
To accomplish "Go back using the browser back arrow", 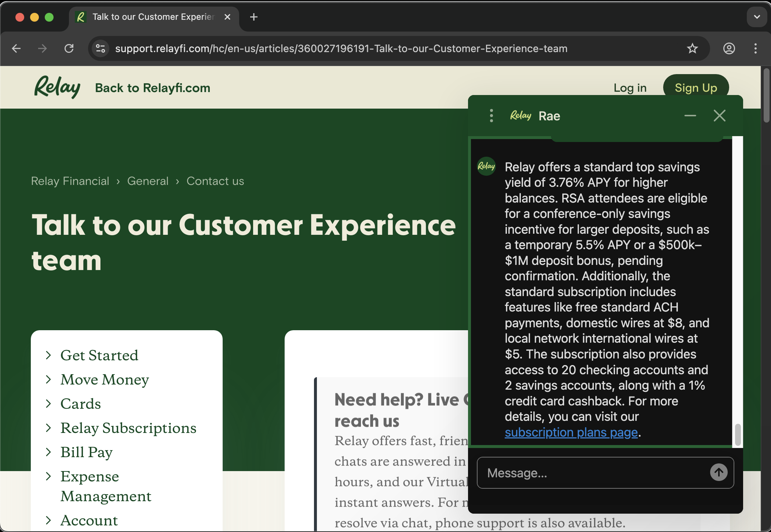I will pyautogui.click(x=16, y=48).
